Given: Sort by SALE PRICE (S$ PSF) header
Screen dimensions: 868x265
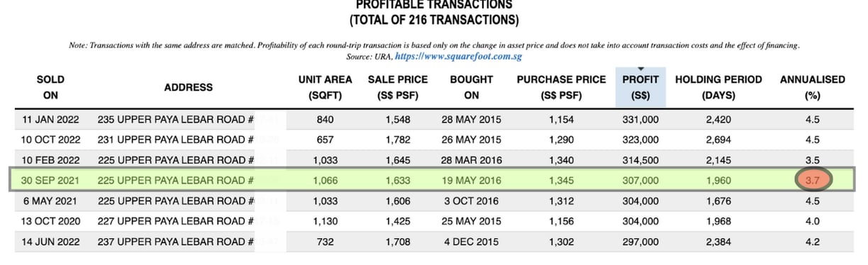Looking at the screenshot, I should pos(397,87).
